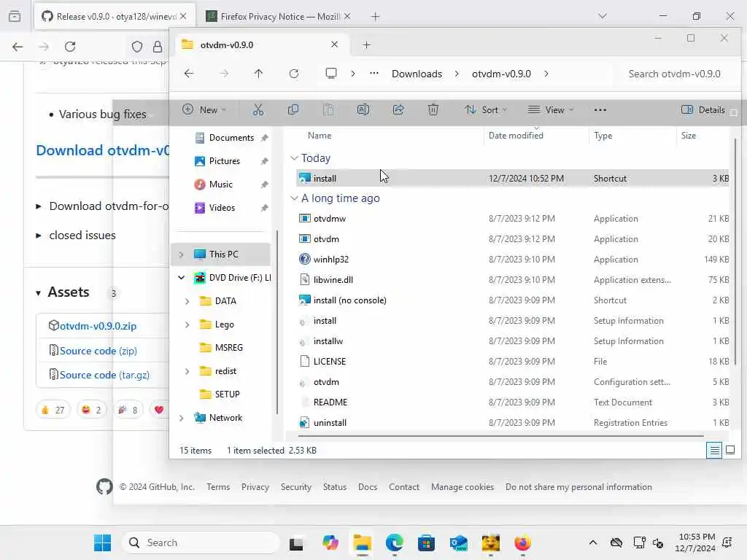This screenshot has height=560, width=747.
Task: Click the Search otvdm-v0.9.0 field
Action: click(674, 74)
